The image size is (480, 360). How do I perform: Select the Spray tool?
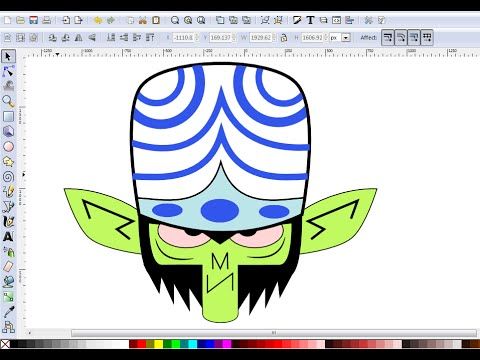pyautogui.click(x=8, y=252)
